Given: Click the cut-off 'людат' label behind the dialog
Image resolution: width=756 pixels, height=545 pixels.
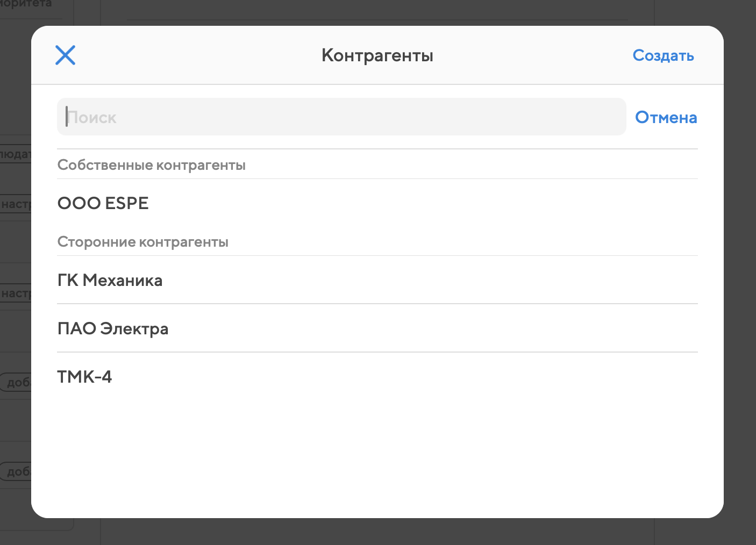Looking at the screenshot, I should [16, 154].
